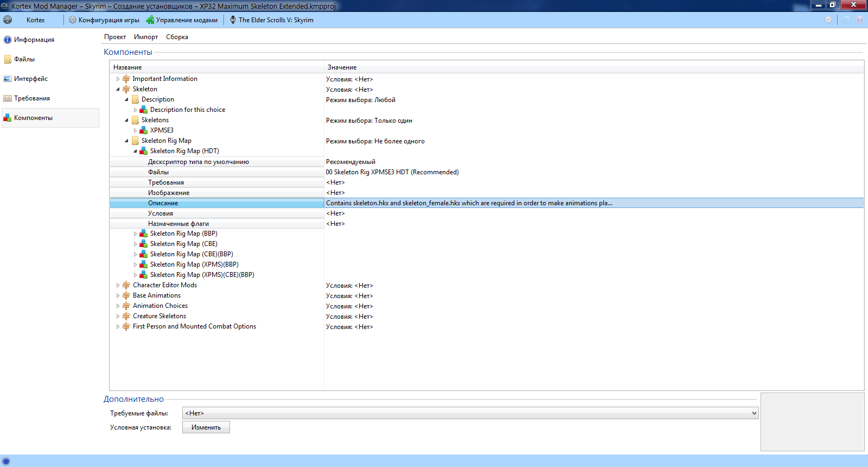Open the Требуемые файлы dropdown
Screen dimensions: 868x467
pyautogui.click(x=754, y=413)
